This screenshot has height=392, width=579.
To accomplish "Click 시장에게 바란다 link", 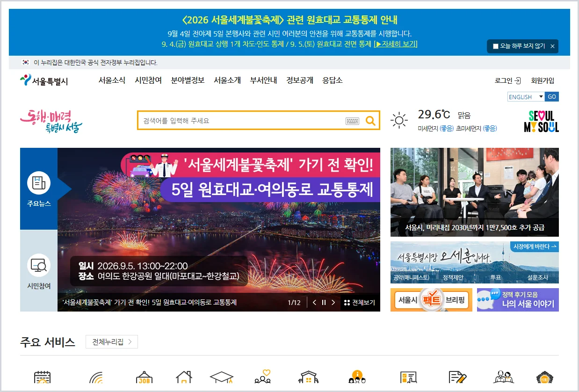I will [x=535, y=247].
